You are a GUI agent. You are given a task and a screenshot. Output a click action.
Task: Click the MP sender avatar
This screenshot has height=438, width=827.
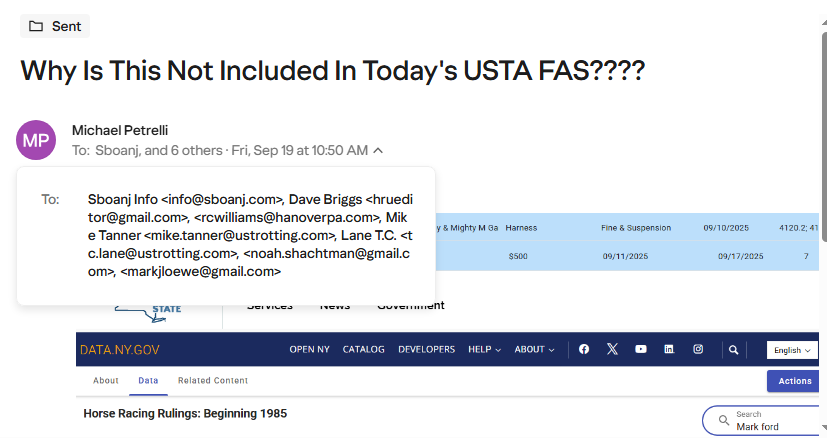pos(36,140)
